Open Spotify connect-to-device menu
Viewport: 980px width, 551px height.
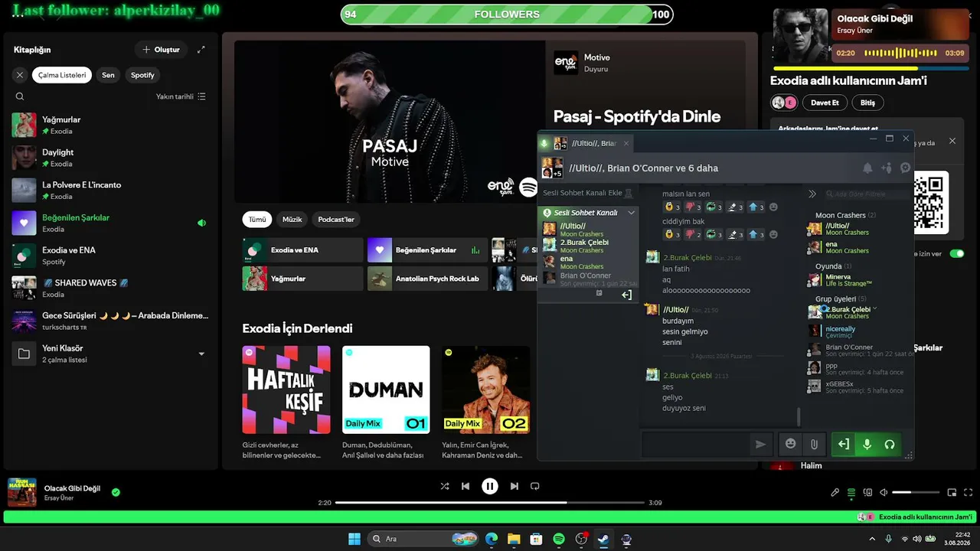coord(867,493)
